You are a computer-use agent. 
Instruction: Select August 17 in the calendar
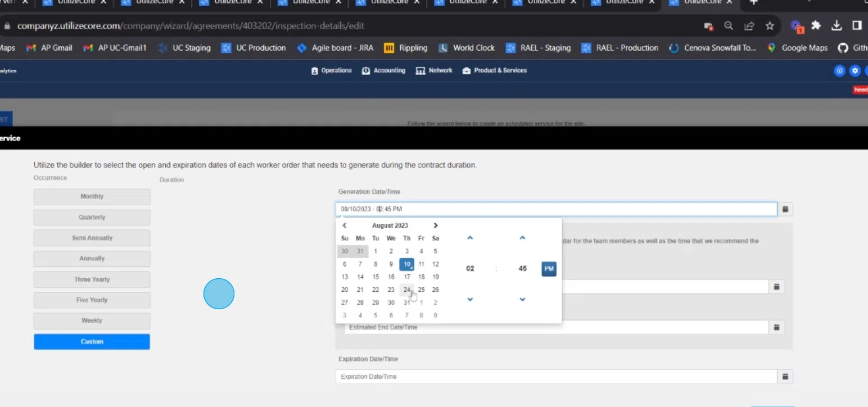(406, 277)
